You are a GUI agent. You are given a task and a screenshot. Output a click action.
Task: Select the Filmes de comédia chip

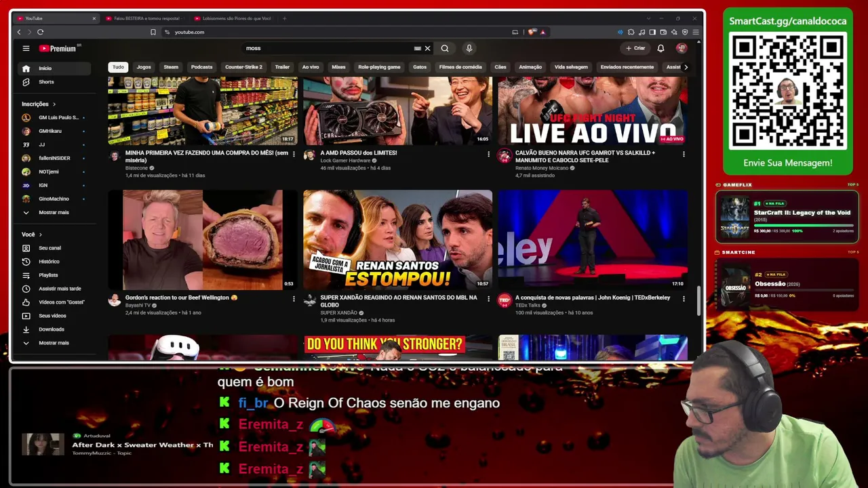[x=460, y=67]
